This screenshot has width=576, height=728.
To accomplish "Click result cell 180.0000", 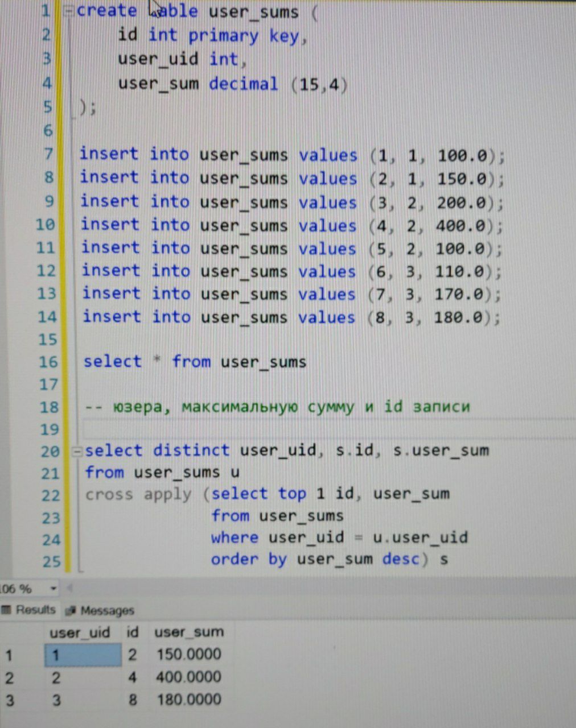I will click(189, 700).
